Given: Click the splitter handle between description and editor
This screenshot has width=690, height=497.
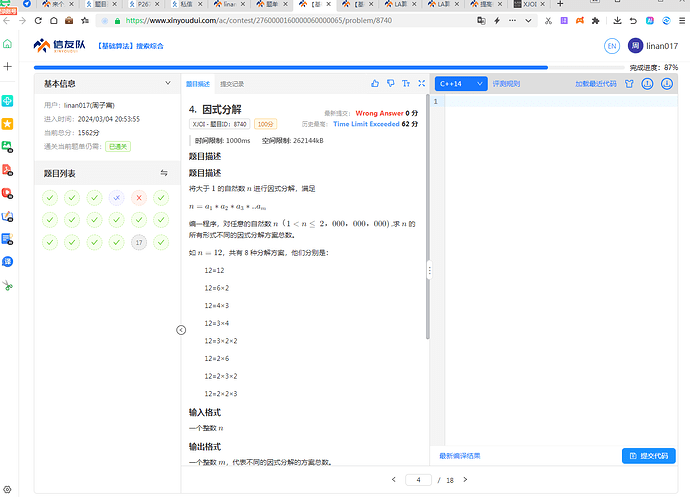Looking at the screenshot, I should [x=429, y=270].
